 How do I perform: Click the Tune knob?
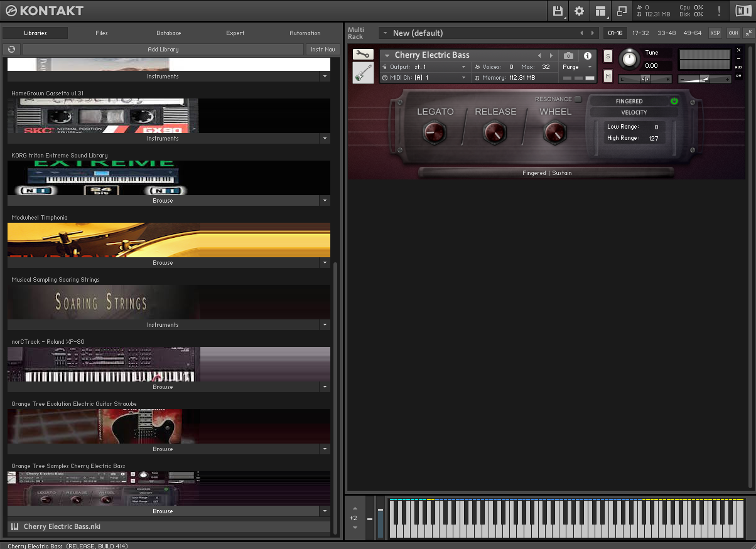pyautogui.click(x=628, y=60)
